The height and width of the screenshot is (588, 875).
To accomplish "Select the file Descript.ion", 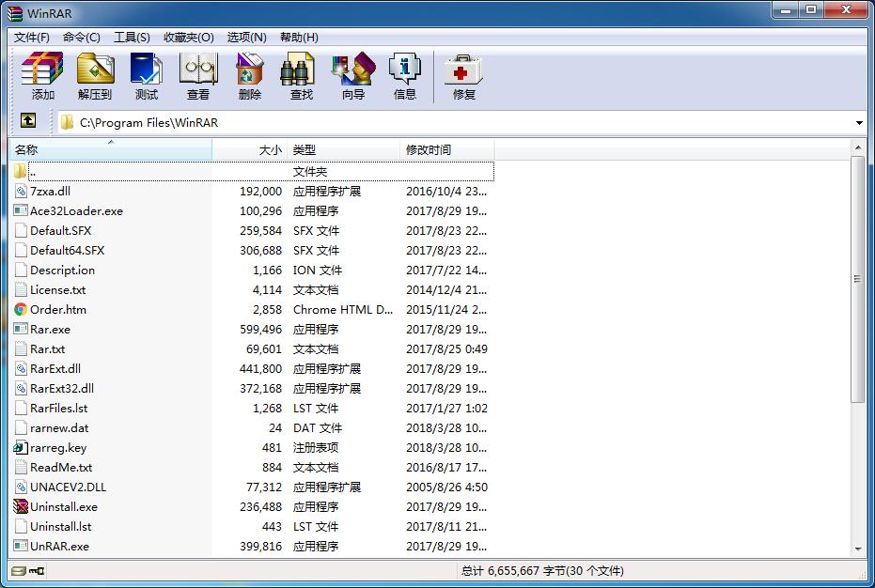I will point(62,270).
